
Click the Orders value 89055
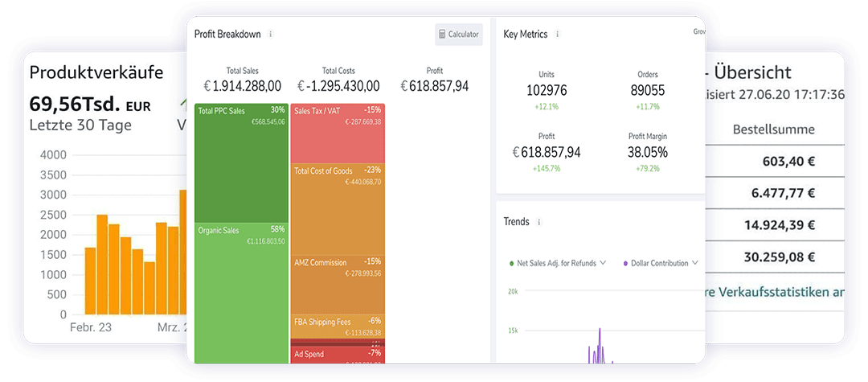tap(647, 91)
